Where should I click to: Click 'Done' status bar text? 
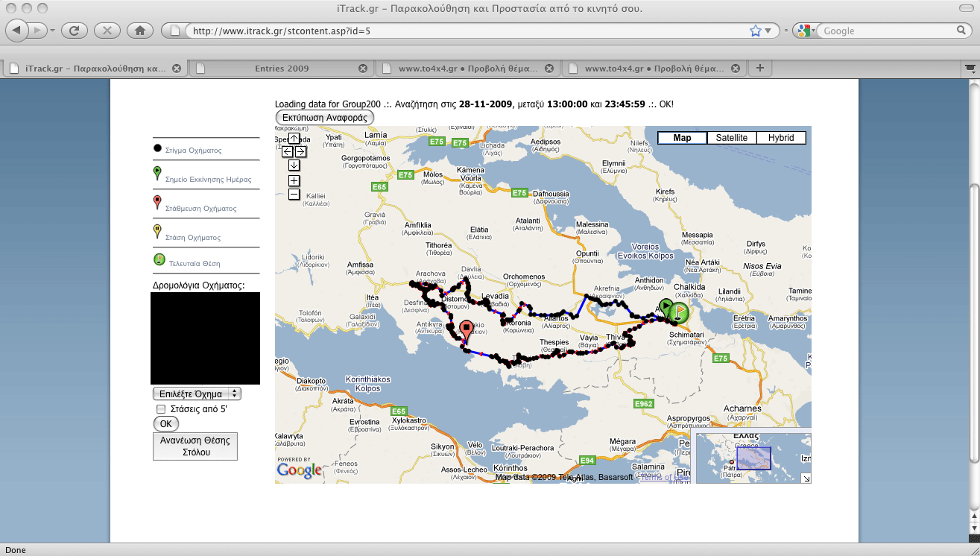[16, 550]
